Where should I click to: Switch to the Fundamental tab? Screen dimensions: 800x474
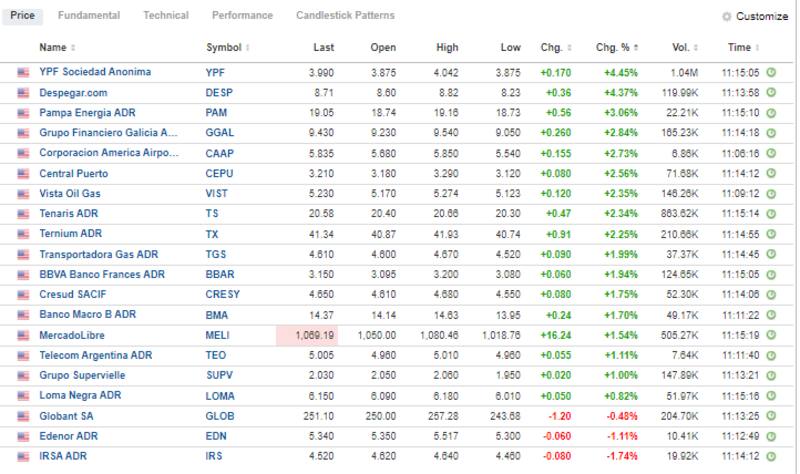89,16
